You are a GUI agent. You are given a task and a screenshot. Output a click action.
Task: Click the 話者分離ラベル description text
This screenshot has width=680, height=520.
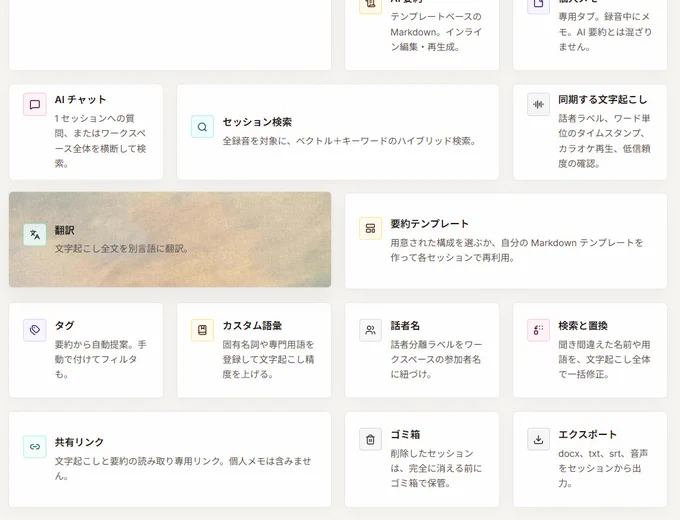(436, 360)
